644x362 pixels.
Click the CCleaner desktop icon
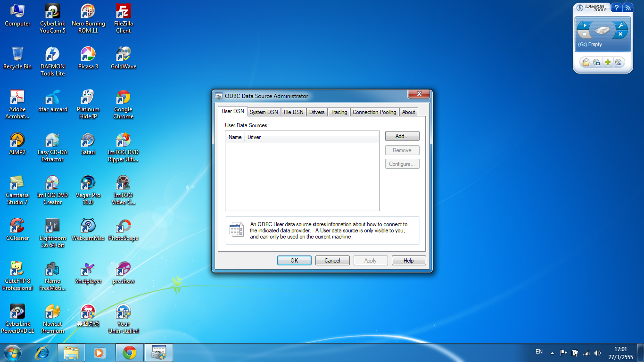click(x=17, y=230)
